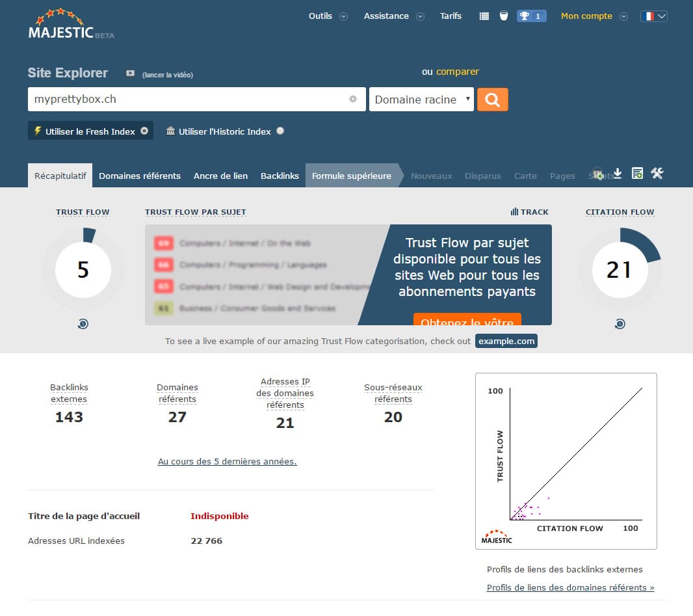
Task: Open Profils de liens des domaines référents link
Action: pyautogui.click(x=570, y=587)
